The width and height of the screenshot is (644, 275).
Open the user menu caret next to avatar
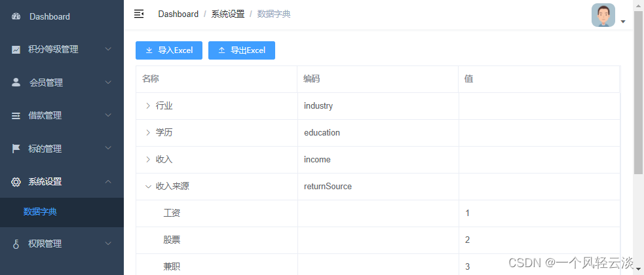(x=622, y=22)
